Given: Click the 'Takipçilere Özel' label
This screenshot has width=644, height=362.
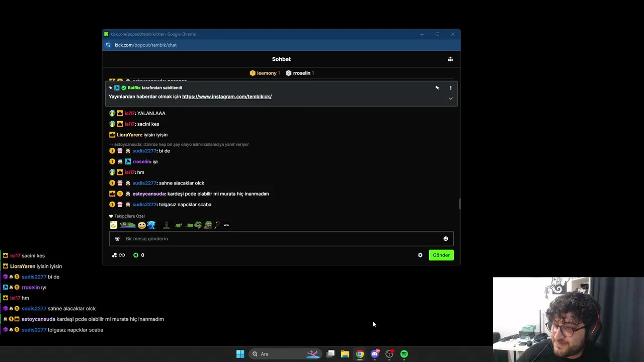Looking at the screenshot, I should 129,216.
